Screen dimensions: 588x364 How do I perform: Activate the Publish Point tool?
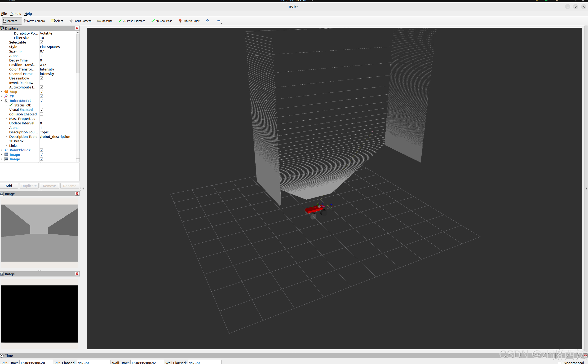coord(189,21)
